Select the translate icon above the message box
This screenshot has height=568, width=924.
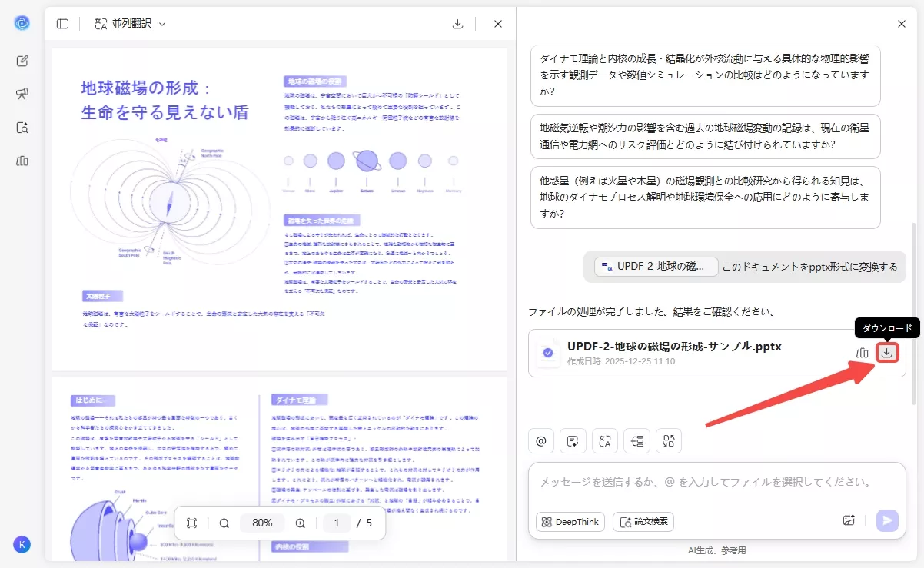pyautogui.click(x=604, y=440)
